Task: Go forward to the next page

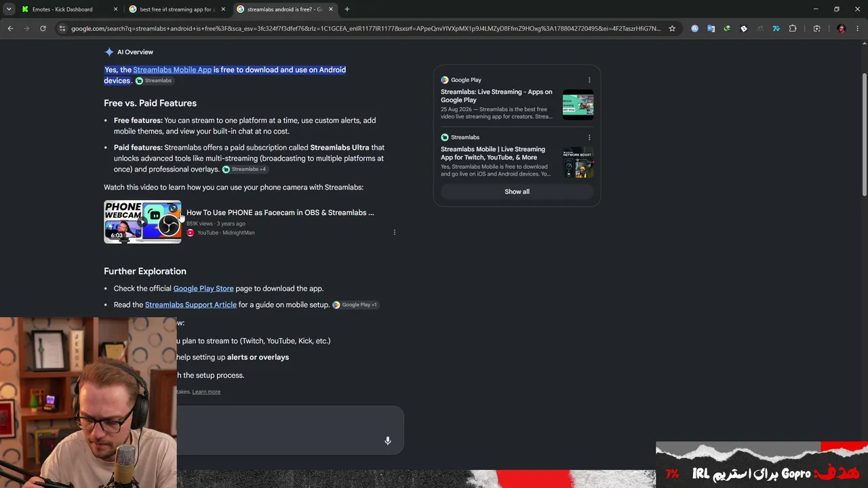Action: 26,28
